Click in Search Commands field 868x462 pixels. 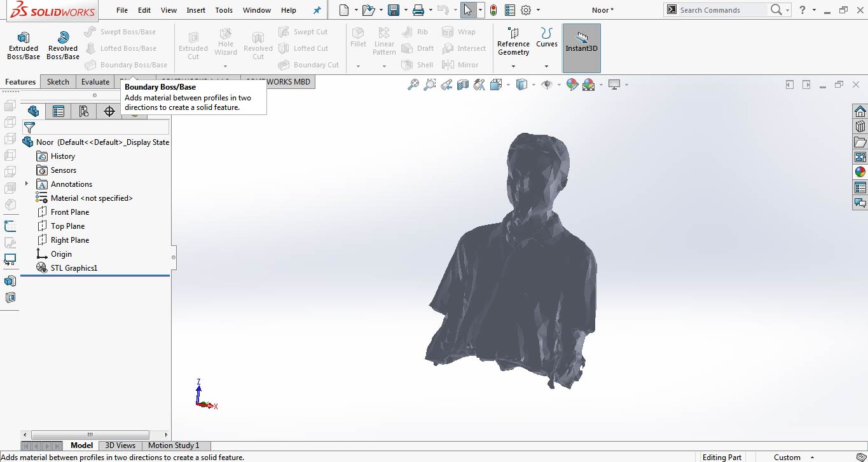(x=722, y=10)
